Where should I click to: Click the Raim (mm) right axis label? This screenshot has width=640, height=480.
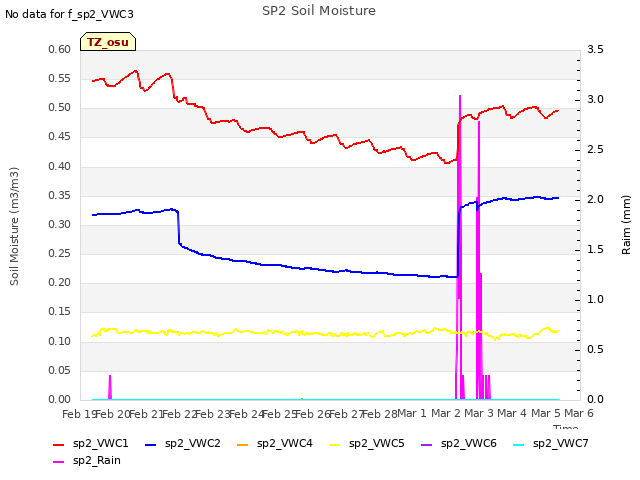coord(626,225)
